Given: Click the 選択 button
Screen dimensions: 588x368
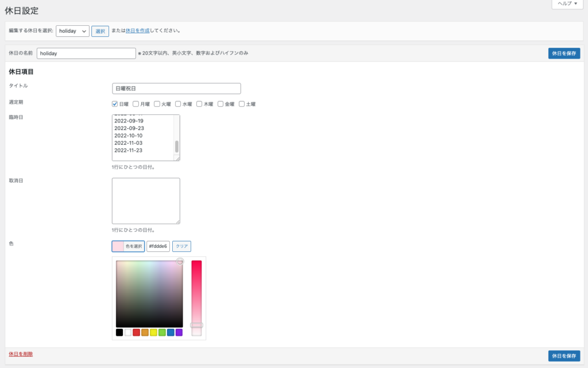Looking at the screenshot, I should 100,31.
